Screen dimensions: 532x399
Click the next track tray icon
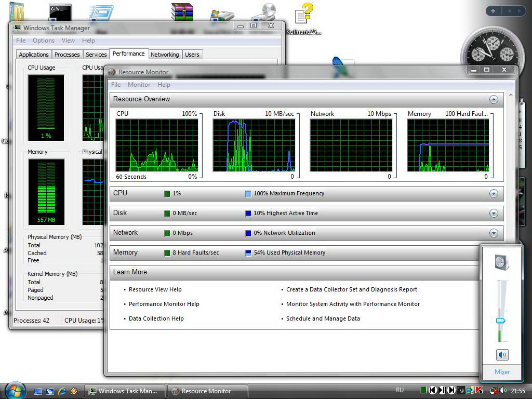(x=451, y=391)
